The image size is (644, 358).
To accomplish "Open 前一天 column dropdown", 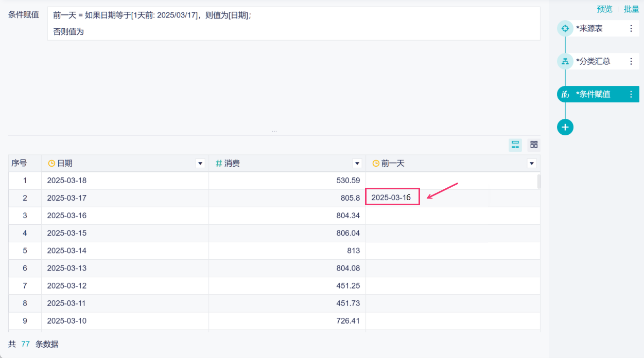I will [x=532, y=164].
